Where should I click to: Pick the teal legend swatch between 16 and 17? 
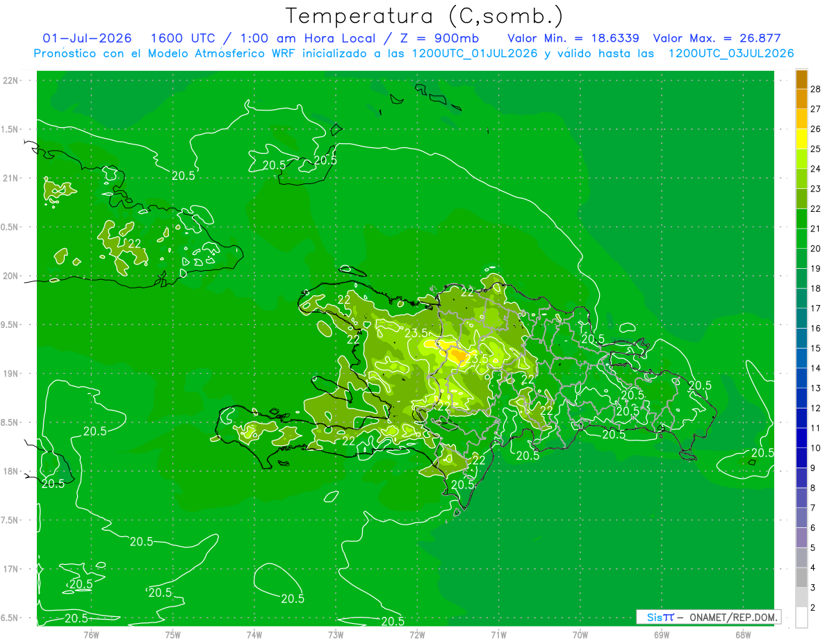(x=801, y=319)
